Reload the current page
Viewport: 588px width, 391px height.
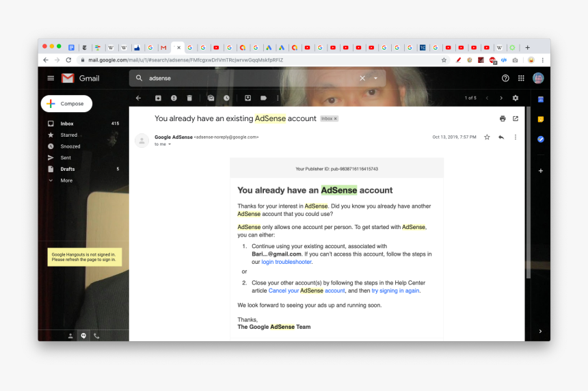pos(68,60)
